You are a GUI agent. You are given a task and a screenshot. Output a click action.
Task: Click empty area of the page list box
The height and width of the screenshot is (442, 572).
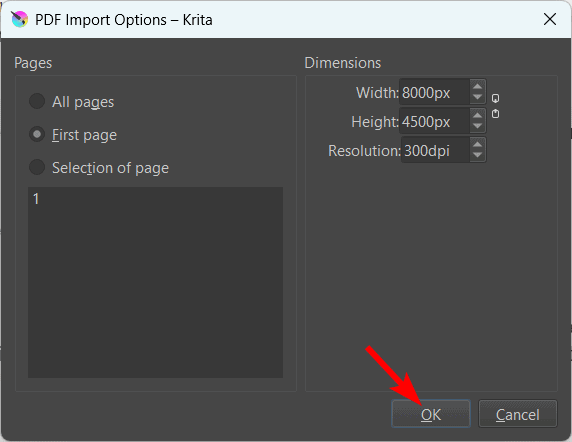155,292
